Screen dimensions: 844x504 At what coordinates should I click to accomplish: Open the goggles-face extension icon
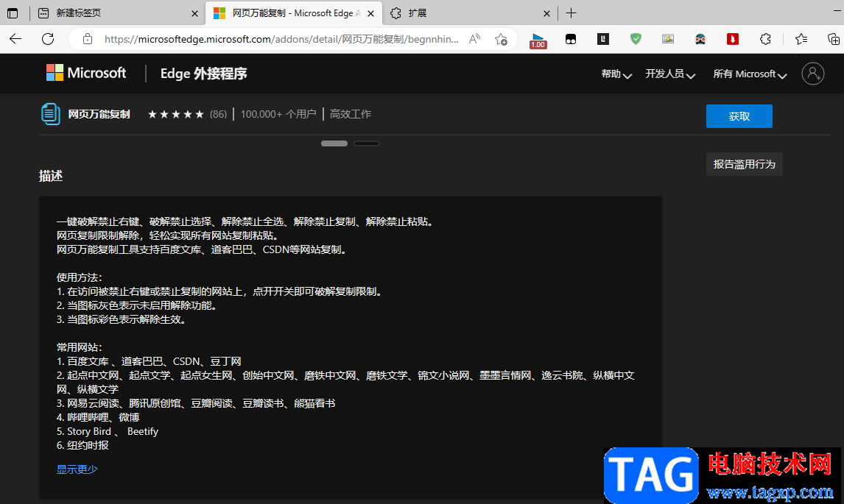point(700,39)
